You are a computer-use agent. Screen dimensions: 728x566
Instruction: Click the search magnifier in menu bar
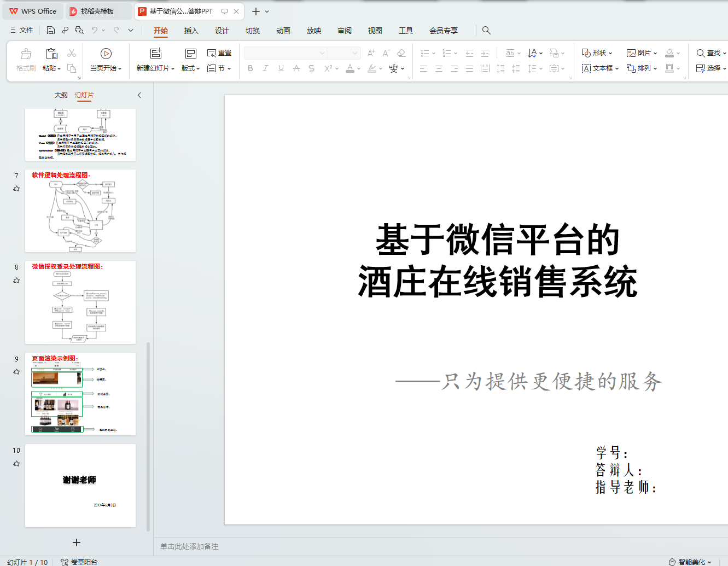point(486,30)
